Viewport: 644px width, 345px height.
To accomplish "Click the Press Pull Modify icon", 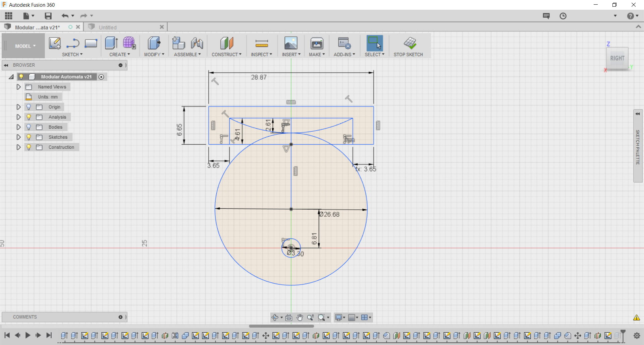I will [154, 44].
